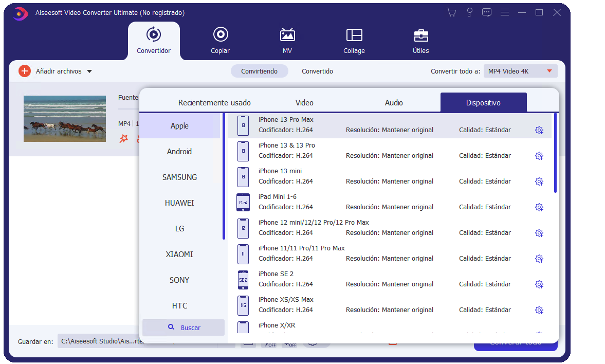This screenshot has width=605, height=364.
Task: Choose the Android device category
Action: click(x=180, y=151)
